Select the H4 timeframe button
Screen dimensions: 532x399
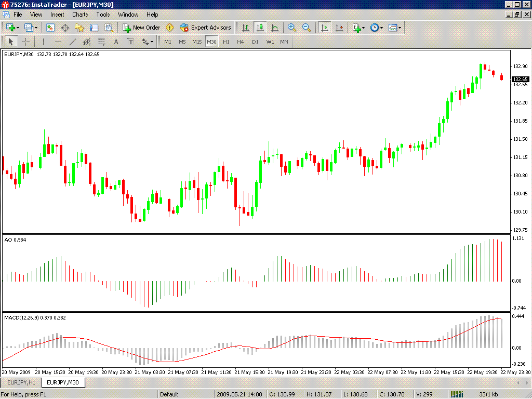(240, 42)
